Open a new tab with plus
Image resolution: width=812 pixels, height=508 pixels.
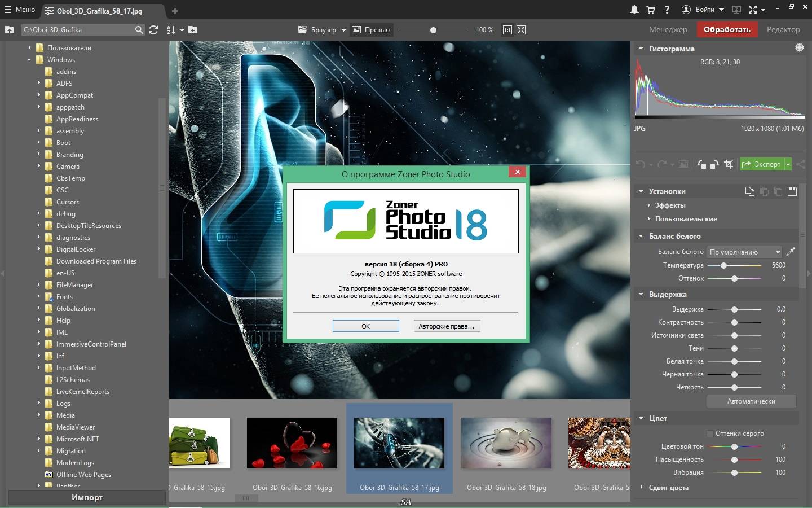coord(175,11)
